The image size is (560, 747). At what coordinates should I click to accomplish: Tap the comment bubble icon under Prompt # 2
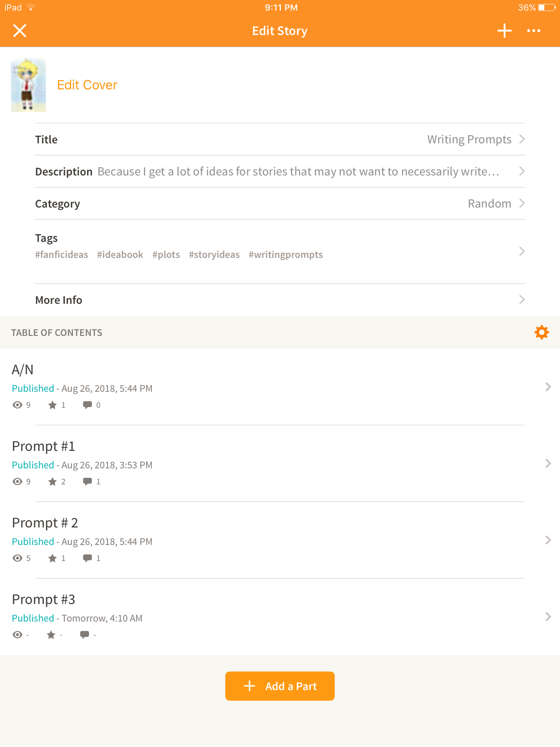87,558
